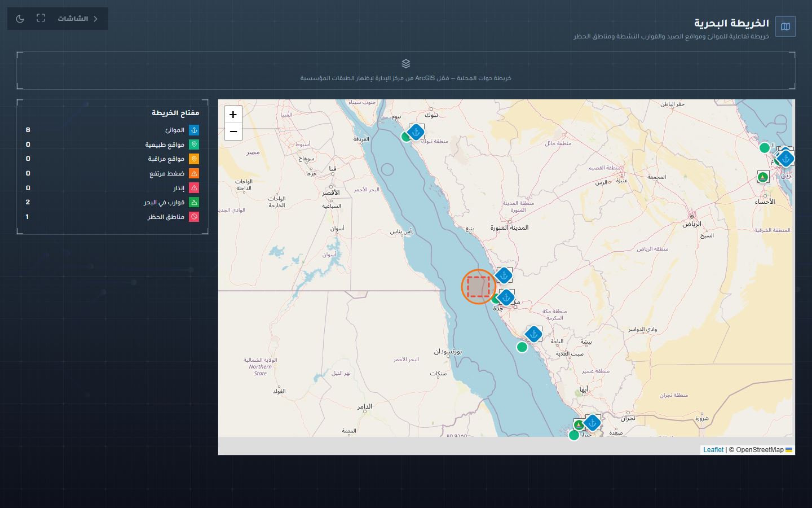Click the الأحساء label on the map
This screenshot has width=812, height=508.
click(x=765, y=202)
